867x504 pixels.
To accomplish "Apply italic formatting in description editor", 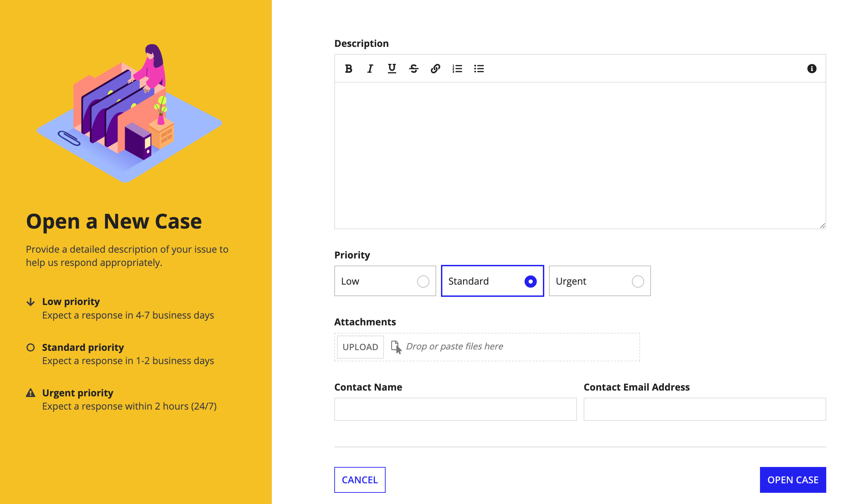I will [x=370, y=69].
